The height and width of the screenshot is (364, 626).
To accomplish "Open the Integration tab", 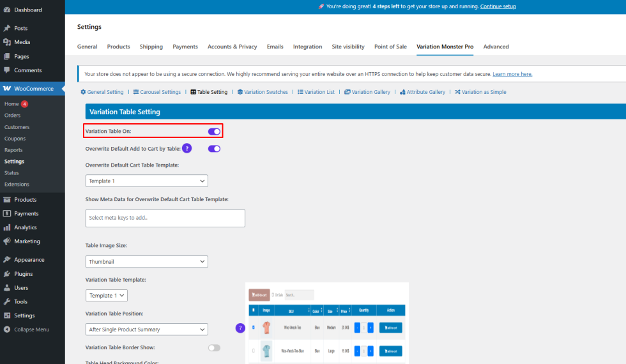I will (307, 47).
